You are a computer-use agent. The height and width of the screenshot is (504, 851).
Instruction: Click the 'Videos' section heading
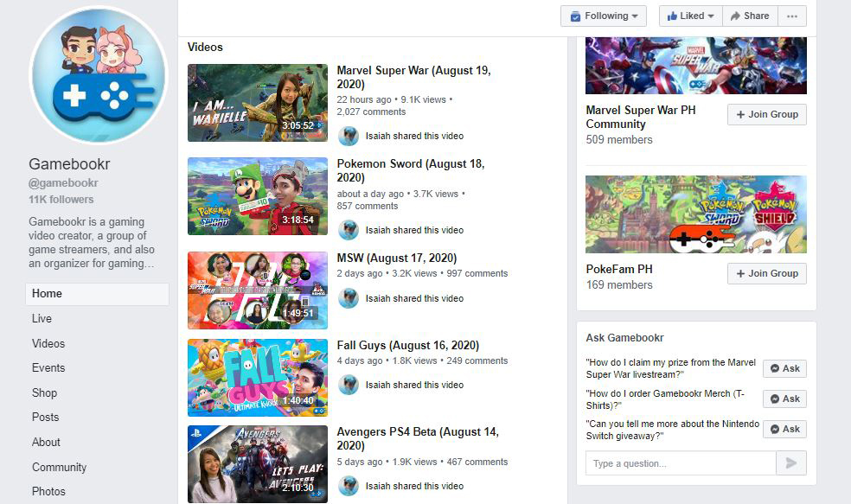[205, 48]
